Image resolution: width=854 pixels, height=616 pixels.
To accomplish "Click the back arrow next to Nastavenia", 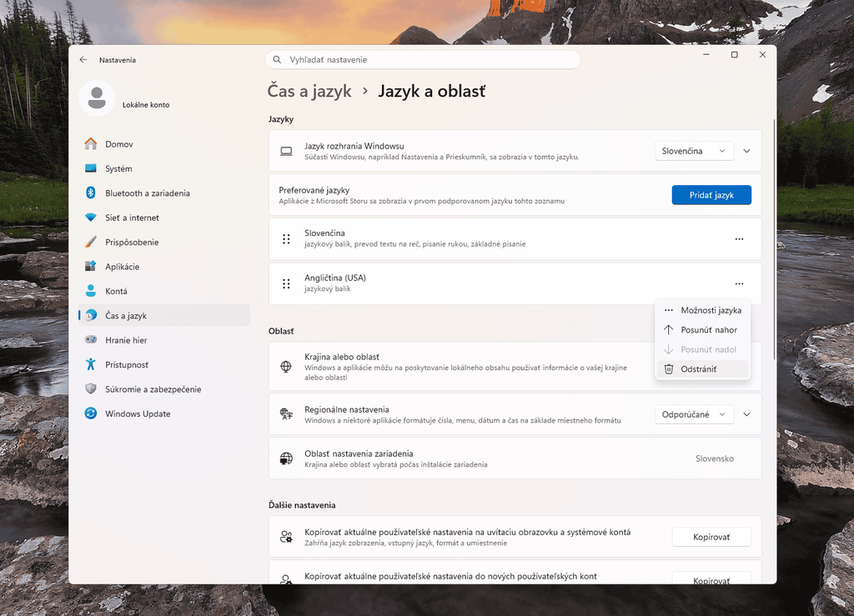I will 83,60.
